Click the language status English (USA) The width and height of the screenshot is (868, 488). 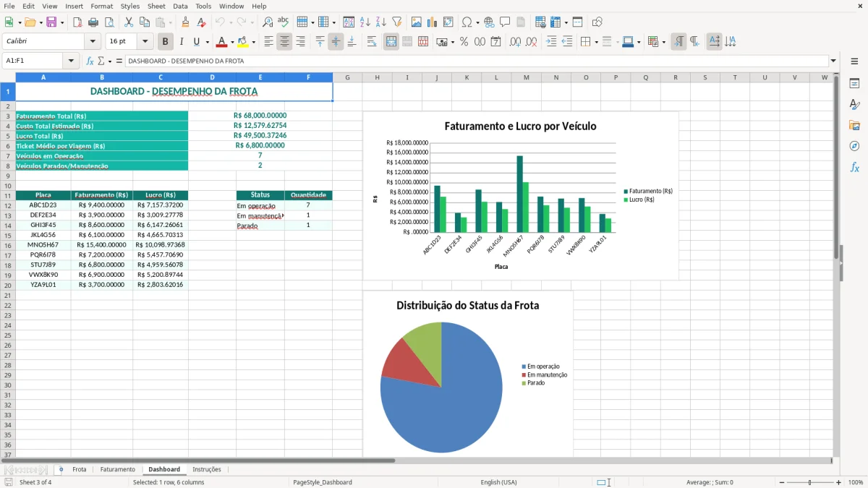click(x=498, y=482)
